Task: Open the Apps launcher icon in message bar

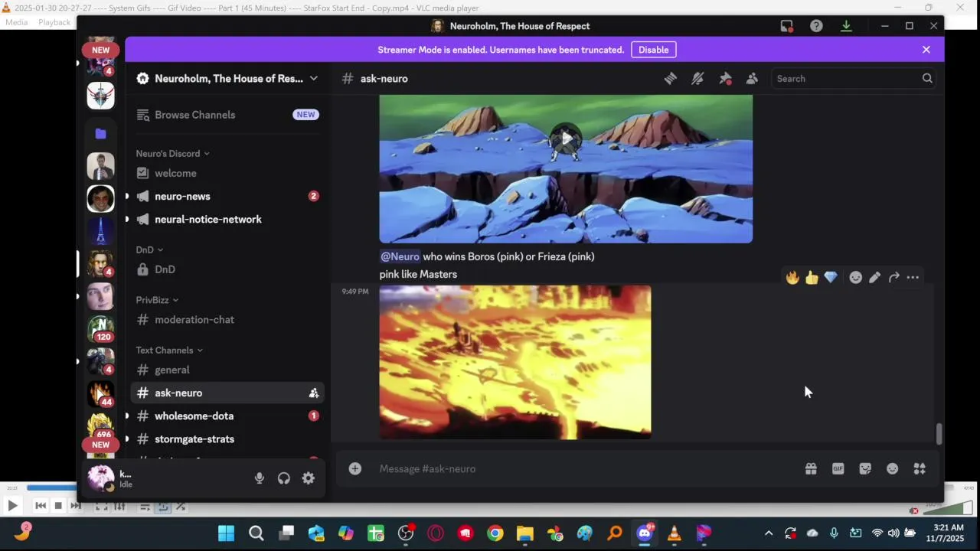Action: [920, 468]
